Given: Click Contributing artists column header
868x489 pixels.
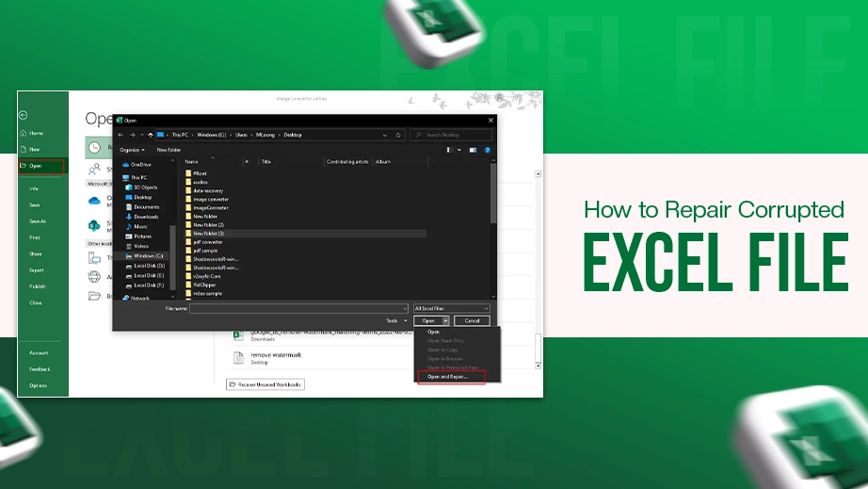Looking at the screenshot, I should [348, 162].
